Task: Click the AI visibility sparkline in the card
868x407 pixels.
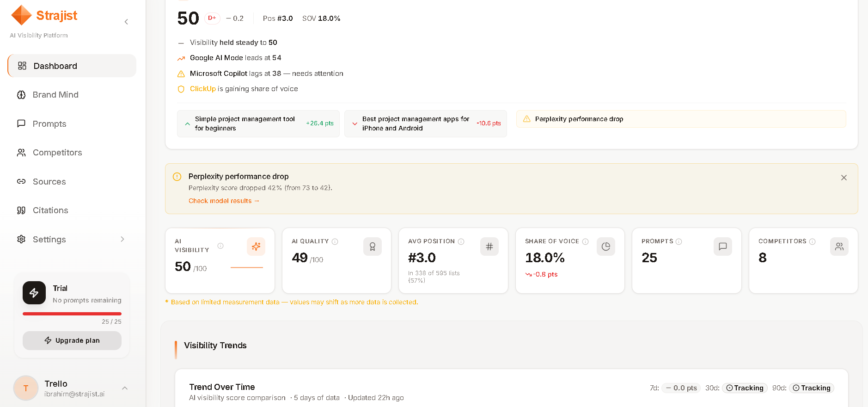Action: tap(247, 267)
